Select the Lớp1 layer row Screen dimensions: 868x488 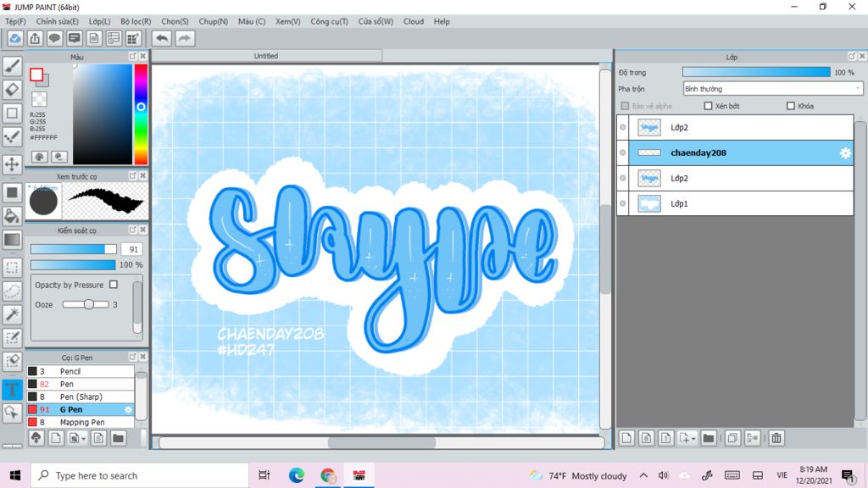[x=735, y=203]
